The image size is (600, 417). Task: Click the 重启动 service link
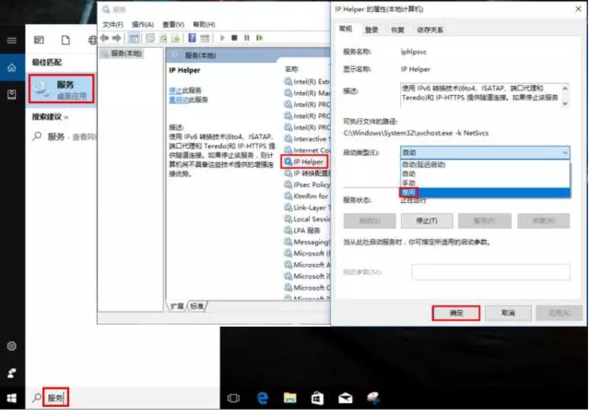[178, 100]
